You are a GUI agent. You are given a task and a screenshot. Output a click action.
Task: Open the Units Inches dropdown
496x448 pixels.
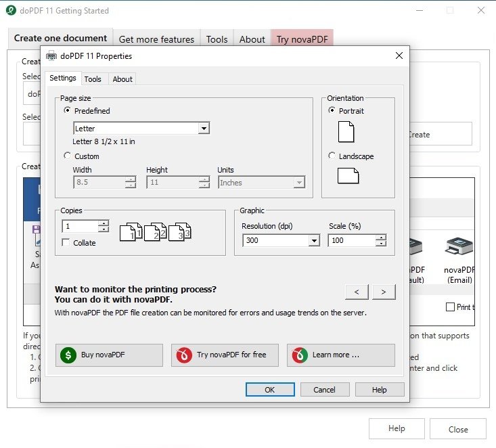(299, 183)
